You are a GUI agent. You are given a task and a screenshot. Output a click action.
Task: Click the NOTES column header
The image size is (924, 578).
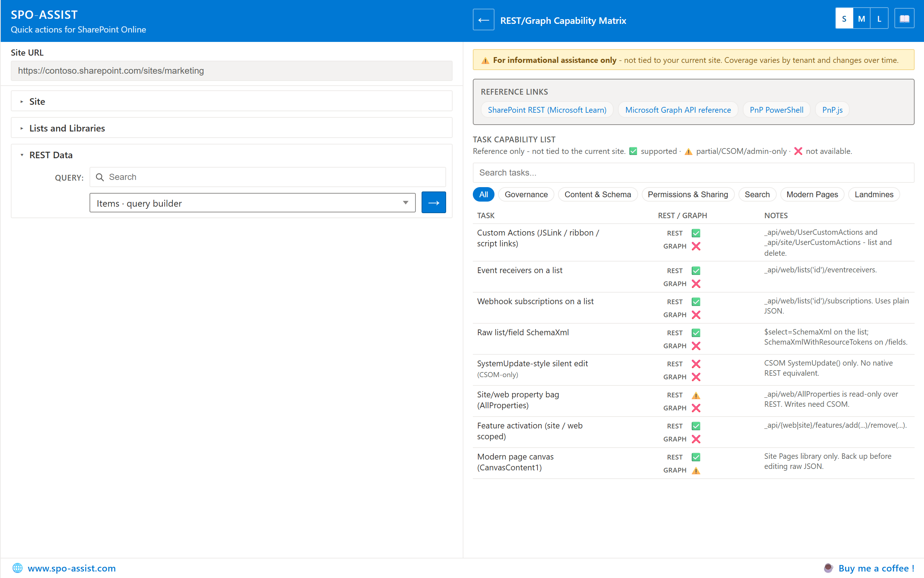[775, 215]
